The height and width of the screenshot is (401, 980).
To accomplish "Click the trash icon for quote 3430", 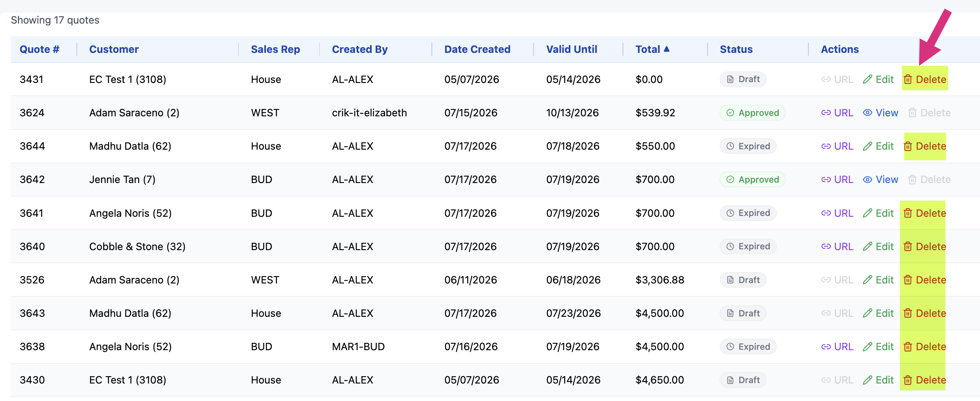I will point(908,380).
